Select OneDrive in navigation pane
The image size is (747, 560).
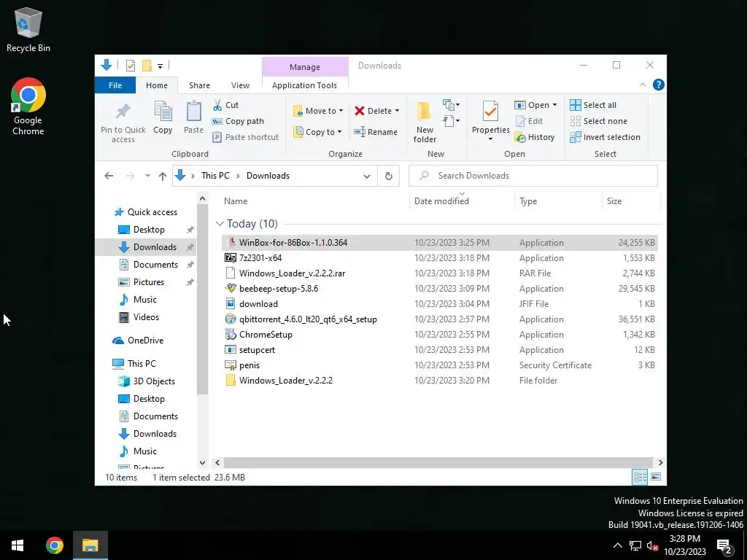145,341
